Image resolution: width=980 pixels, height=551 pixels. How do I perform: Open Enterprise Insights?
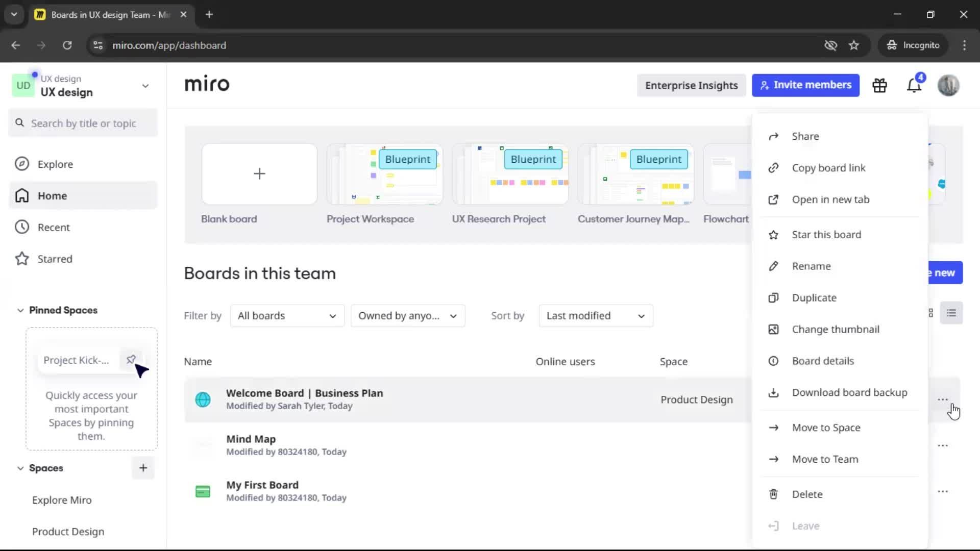(x=691, y=85)
